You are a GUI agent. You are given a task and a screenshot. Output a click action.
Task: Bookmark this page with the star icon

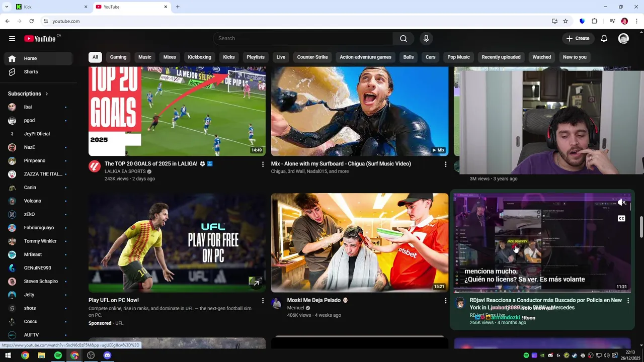(566, 21)
